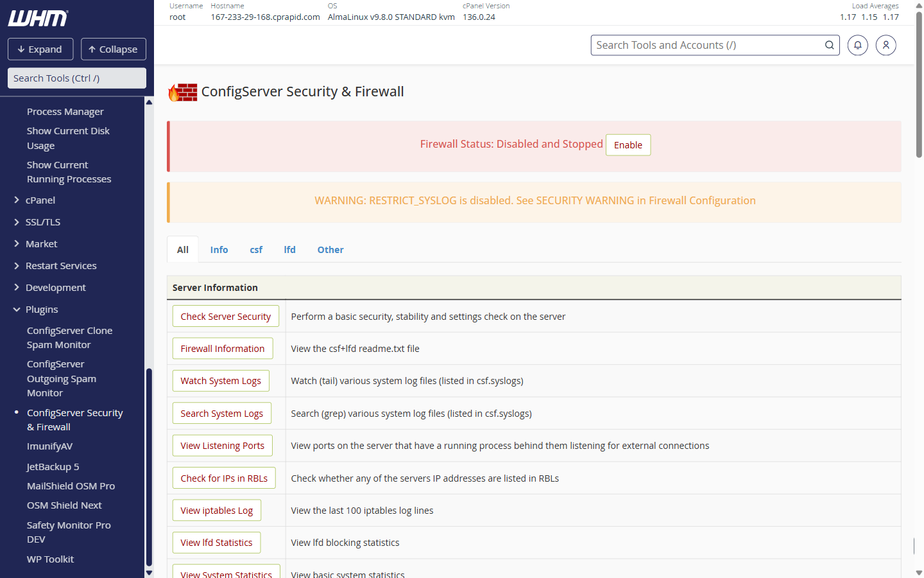Click cPanel version 136.0.24 text
This screenshot has height=578, width=924.
[x=479, y=17]
